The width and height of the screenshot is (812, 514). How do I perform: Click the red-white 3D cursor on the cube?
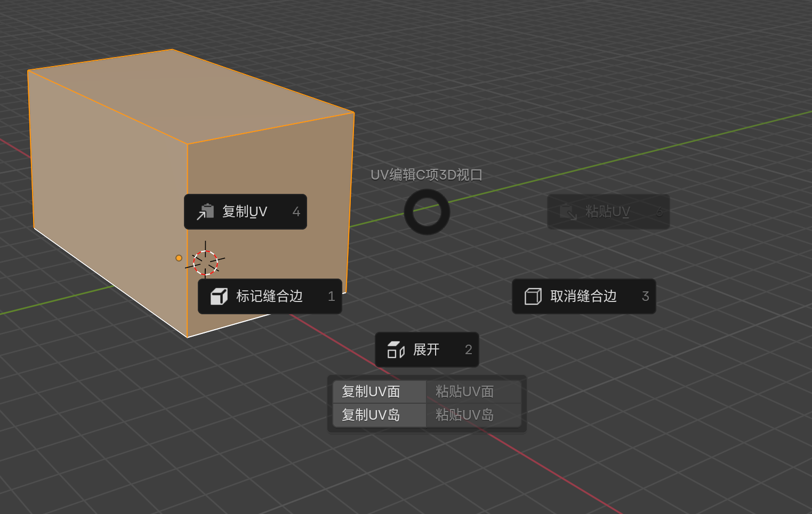[x=205, y=262]
